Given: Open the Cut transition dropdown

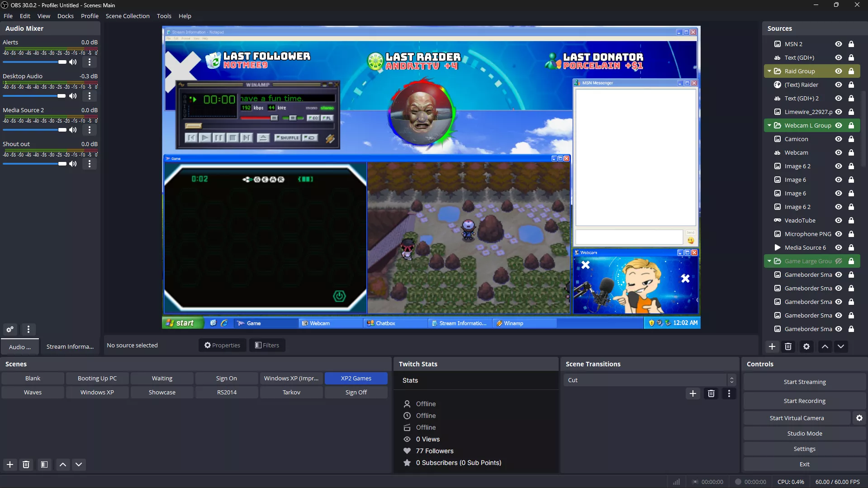Looking at the screenshot, I should [x=731, y=380].
